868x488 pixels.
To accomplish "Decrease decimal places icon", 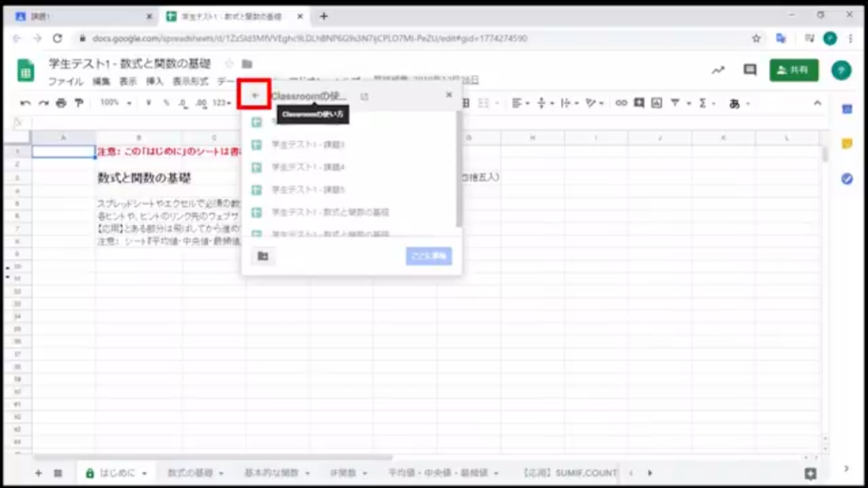I will [x=183, y=103].
